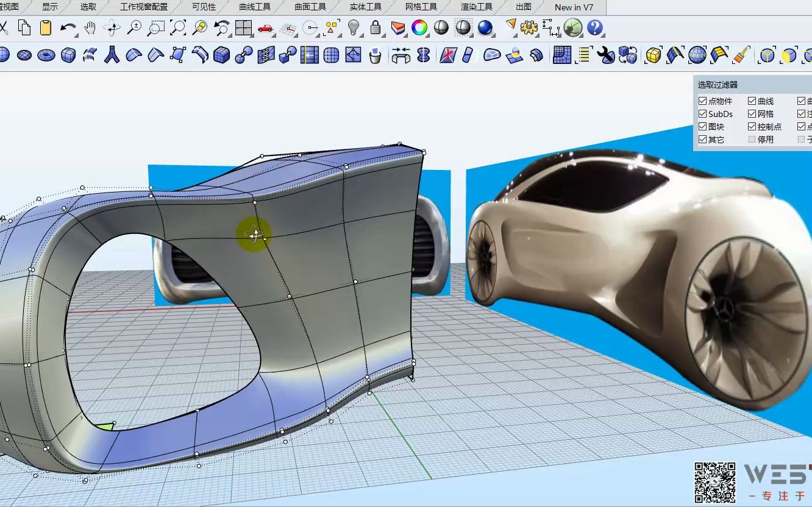Click the Undo arrow icon

68,28
